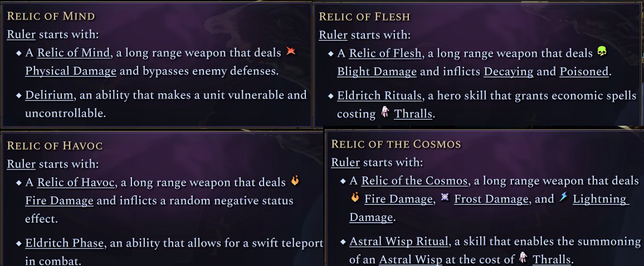The width and height of the screenshot is (644, 266).
Task: Click Fire Damage link in Relic of Havoc panel
Action: pyautogui.click(x=59, y=201)
